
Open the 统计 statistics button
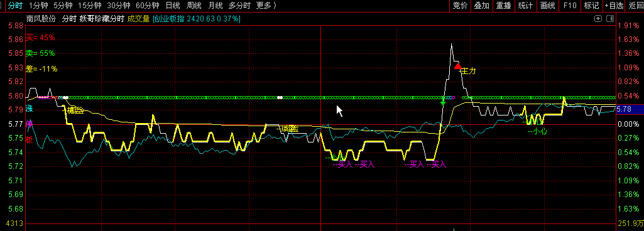click(x=525, y=5)
